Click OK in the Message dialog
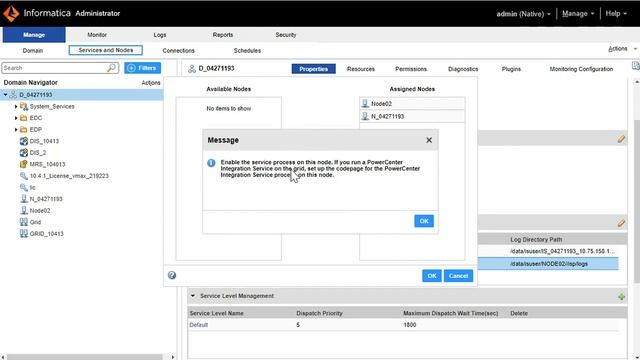This screenshot has height=360, width=640. pyautogui.click(x=424, y=221)
